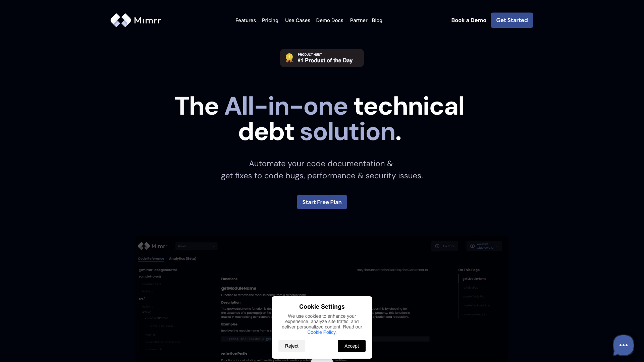The width and height of the screenshot is (644, 362).
Task: Expand the @mimrr-docgenerator tree item
Action: point(158,269)
